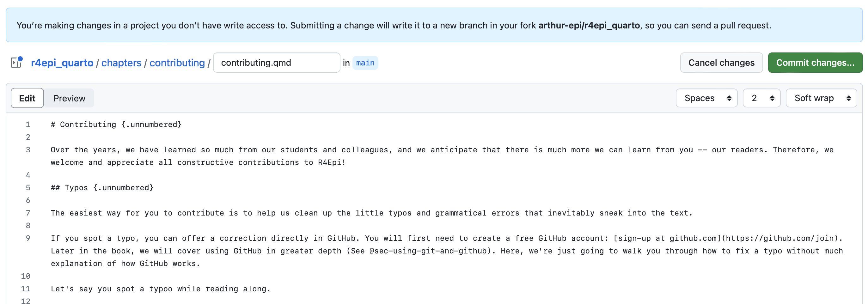Open the indent size 2 dropdown
The image size is (868, 304).
(761, 98)
